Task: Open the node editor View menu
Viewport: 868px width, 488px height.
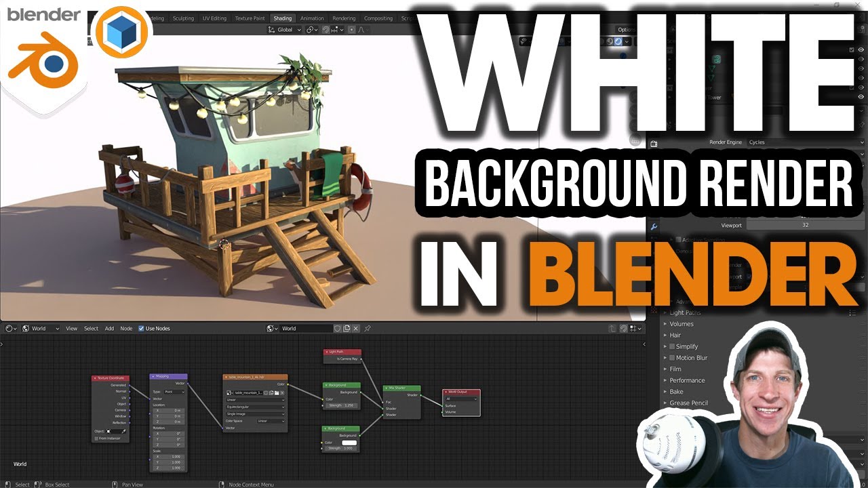Action: pos(71,328)
